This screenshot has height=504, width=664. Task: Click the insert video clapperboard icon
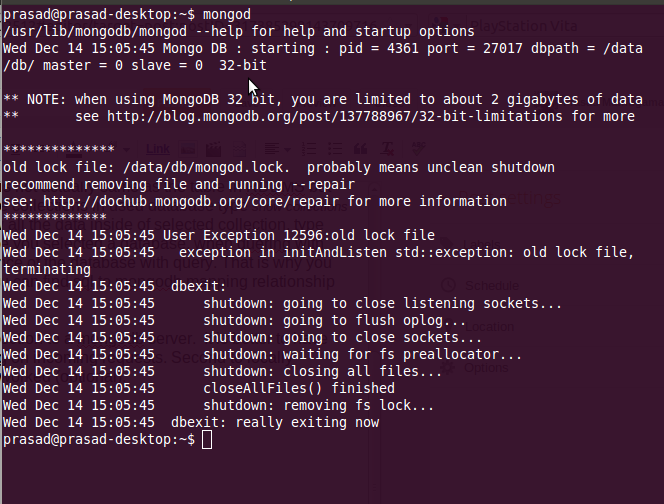[213, 149]
